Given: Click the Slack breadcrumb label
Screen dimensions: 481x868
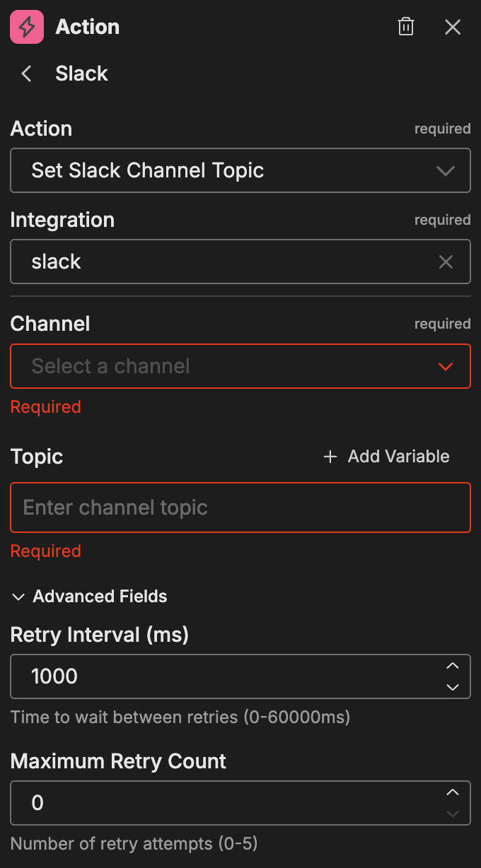Looking at the screenshot, I should point(81,74).
